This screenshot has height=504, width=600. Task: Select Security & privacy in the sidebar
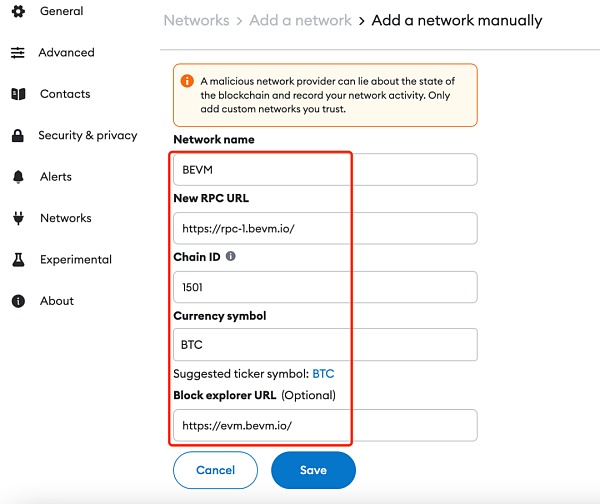pos(87,135)
